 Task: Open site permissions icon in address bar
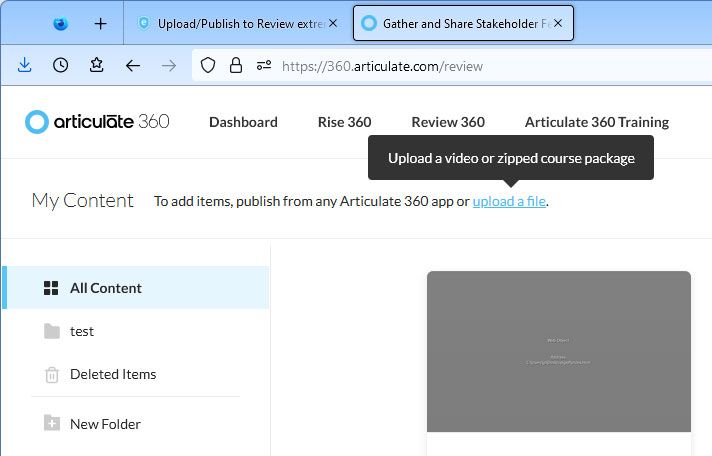pyautogui.click(x=264, y=65)
